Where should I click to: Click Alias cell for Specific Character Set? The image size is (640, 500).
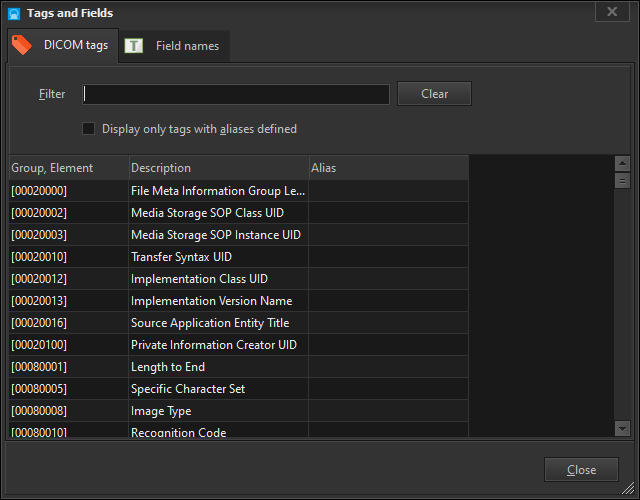(388, 389)
